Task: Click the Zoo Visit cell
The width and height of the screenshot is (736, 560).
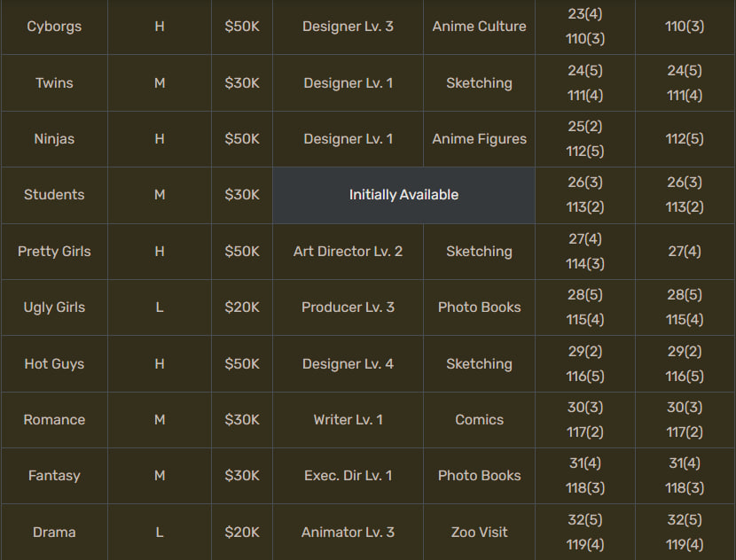Action: click(x=479, y=533)
